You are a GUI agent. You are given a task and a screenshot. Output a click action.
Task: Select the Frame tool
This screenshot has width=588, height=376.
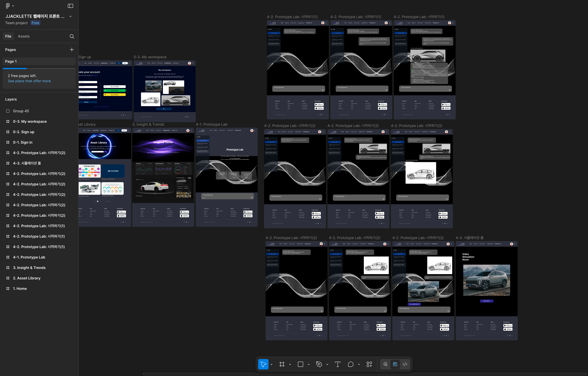pyautogui.click(x=282, y=364)
